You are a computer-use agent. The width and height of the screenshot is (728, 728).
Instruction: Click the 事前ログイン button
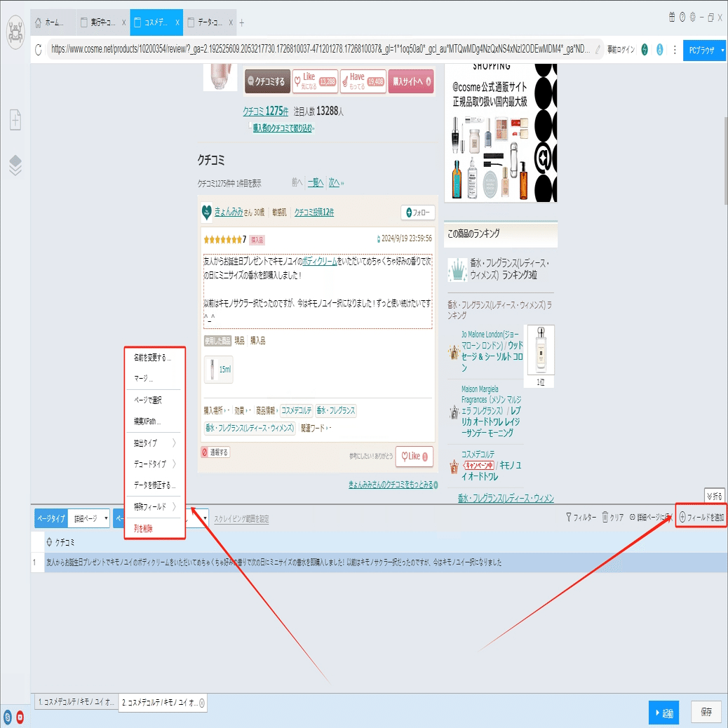621,49
